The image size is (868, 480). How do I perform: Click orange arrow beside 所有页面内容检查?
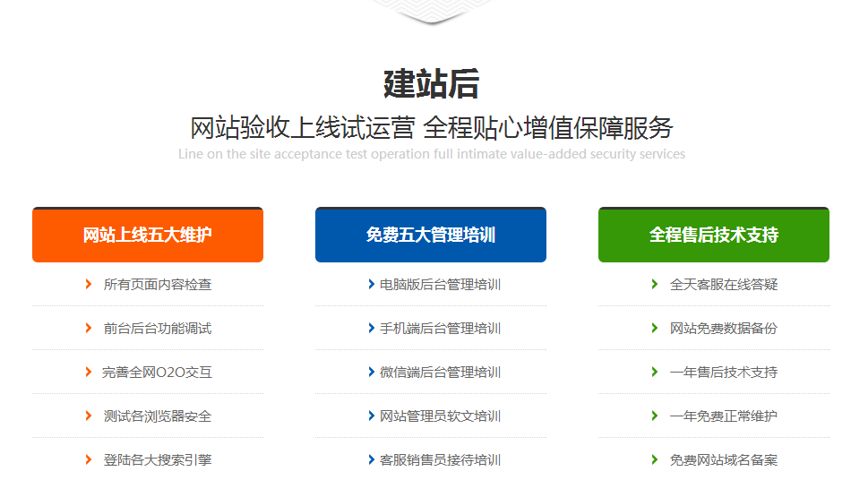[x=89, y=285]
